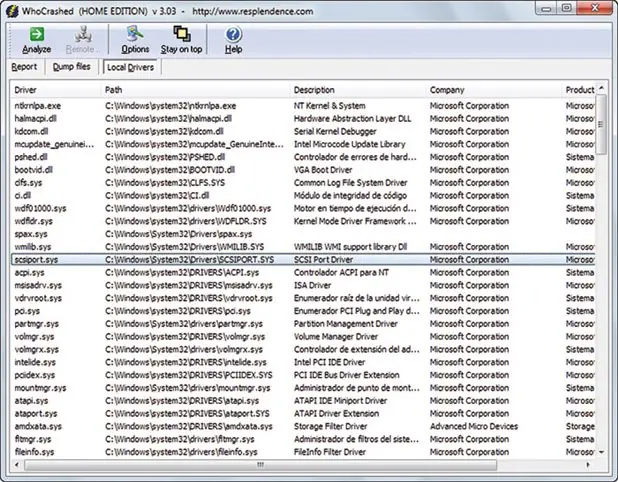Select the wdfldr.sys driver row
This screenshot has height=482, width=618.
[303, 221]
